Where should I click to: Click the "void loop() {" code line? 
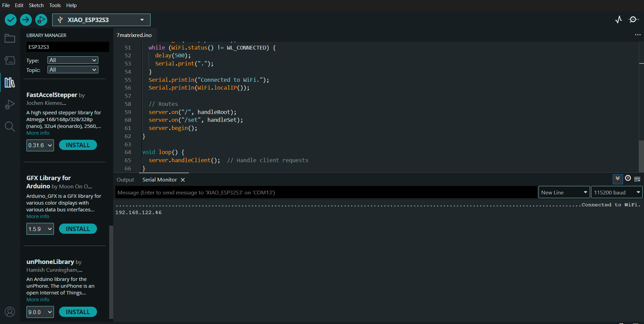point(163,152)
